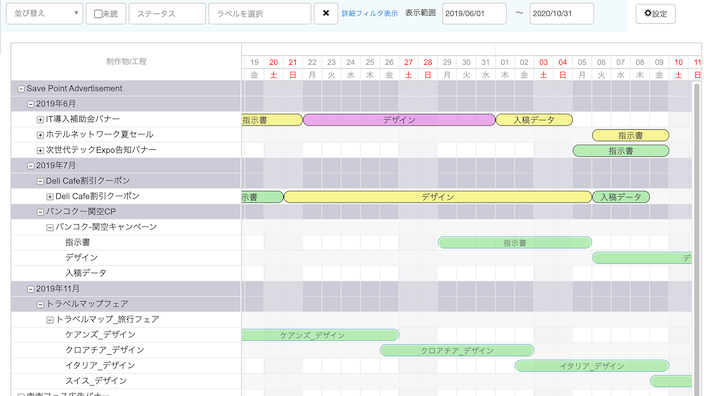The image size is (704, 396).
Task: Select the デザイン row in the task tree
Action: coord(126,258)
